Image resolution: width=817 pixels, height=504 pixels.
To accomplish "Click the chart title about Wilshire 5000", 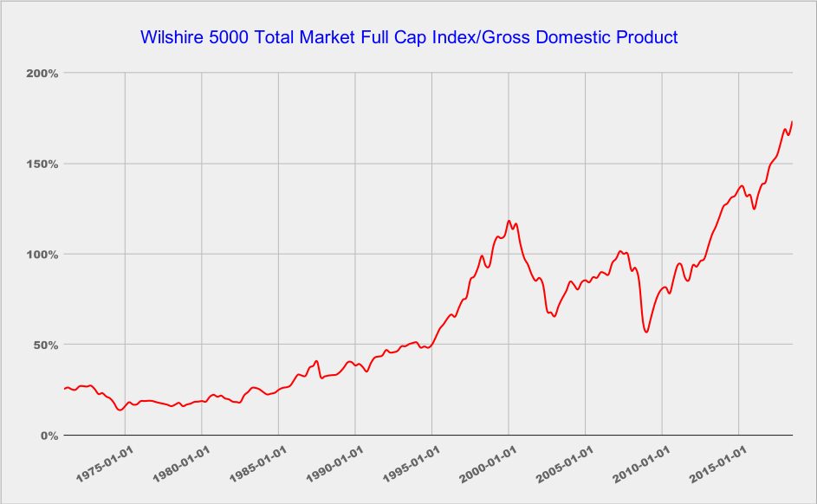I will pyautogui.click(x=408, y=38).
